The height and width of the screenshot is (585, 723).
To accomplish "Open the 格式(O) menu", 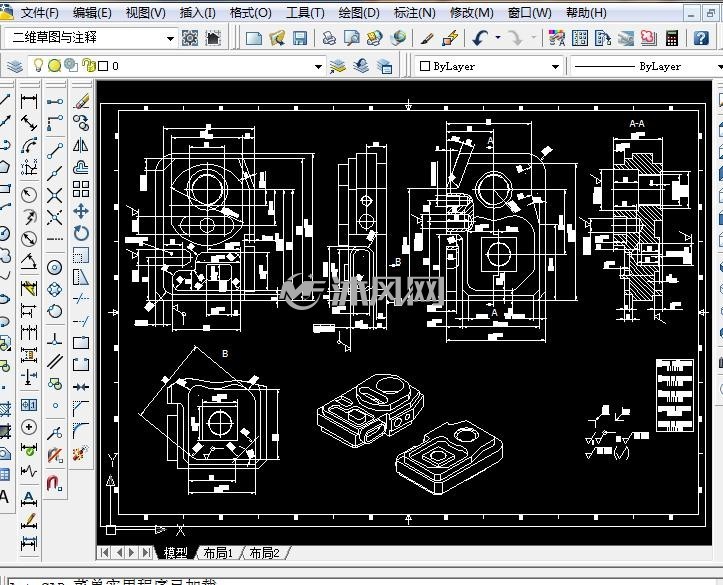I will point(251,13).
